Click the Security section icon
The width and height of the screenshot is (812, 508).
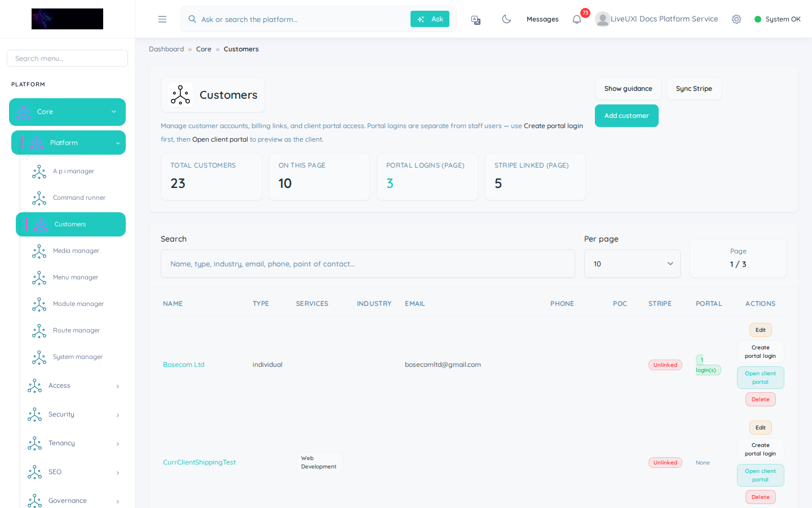coord(35,415)
